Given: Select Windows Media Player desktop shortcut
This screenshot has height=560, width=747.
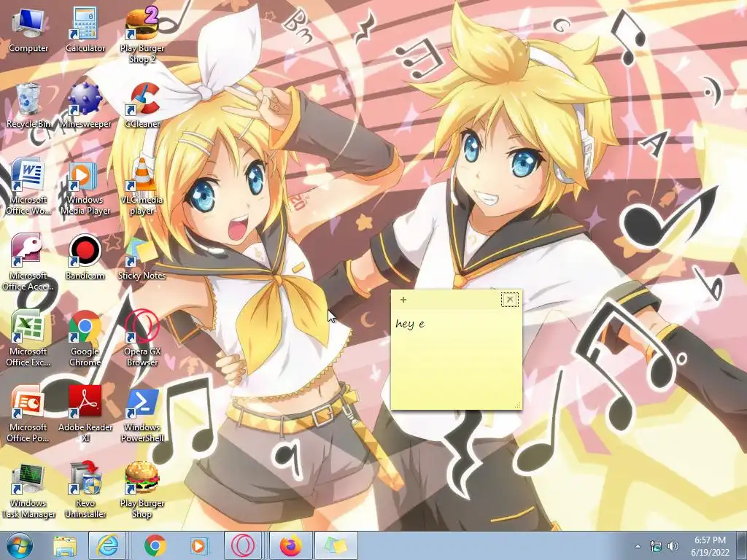Looking at the screenshot, I should tap(85, 187).
